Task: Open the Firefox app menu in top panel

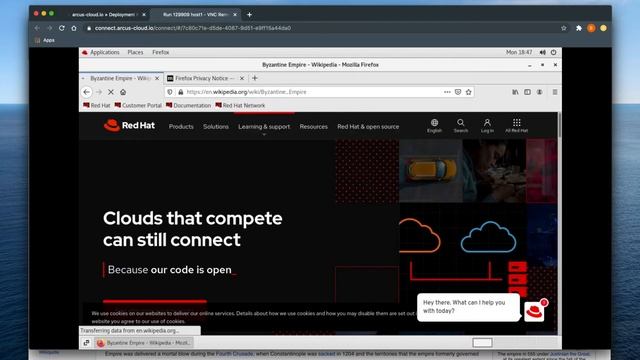Action: tap(160, 52)
